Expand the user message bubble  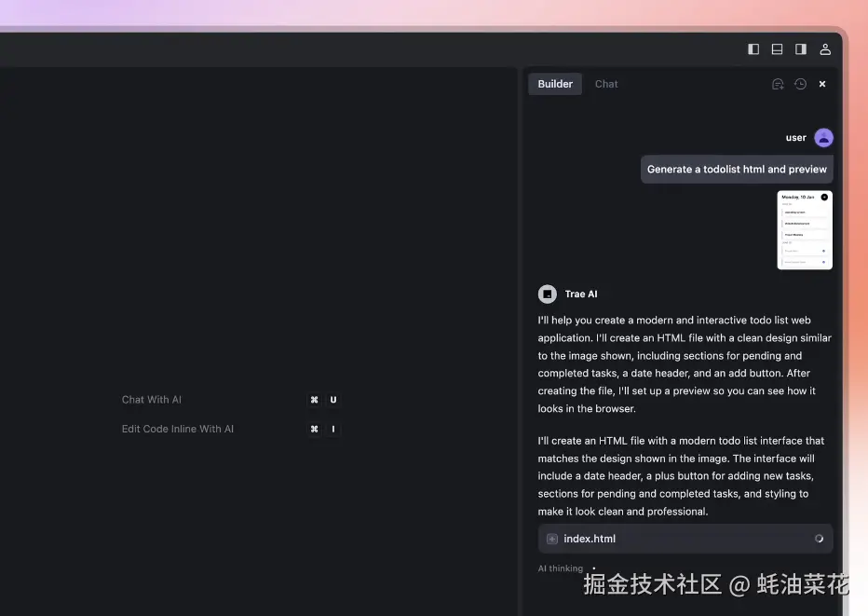737,169
